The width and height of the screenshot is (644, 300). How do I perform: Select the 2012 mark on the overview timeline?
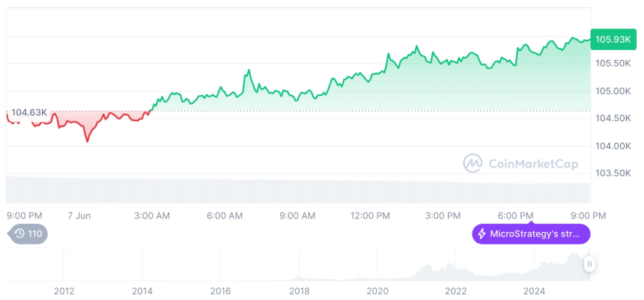click(64, 291)
